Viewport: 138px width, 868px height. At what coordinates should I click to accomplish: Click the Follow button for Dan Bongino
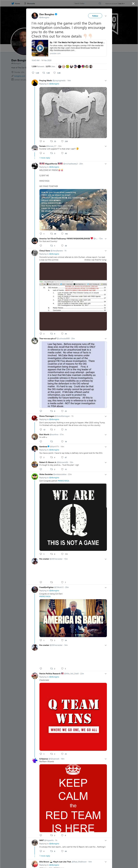[95, 16]
